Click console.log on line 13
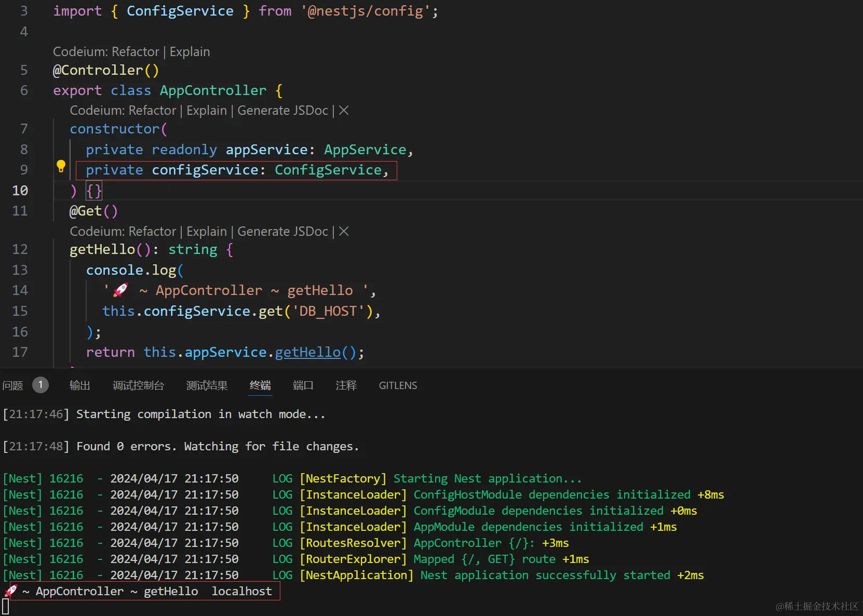 pos(131,271)
